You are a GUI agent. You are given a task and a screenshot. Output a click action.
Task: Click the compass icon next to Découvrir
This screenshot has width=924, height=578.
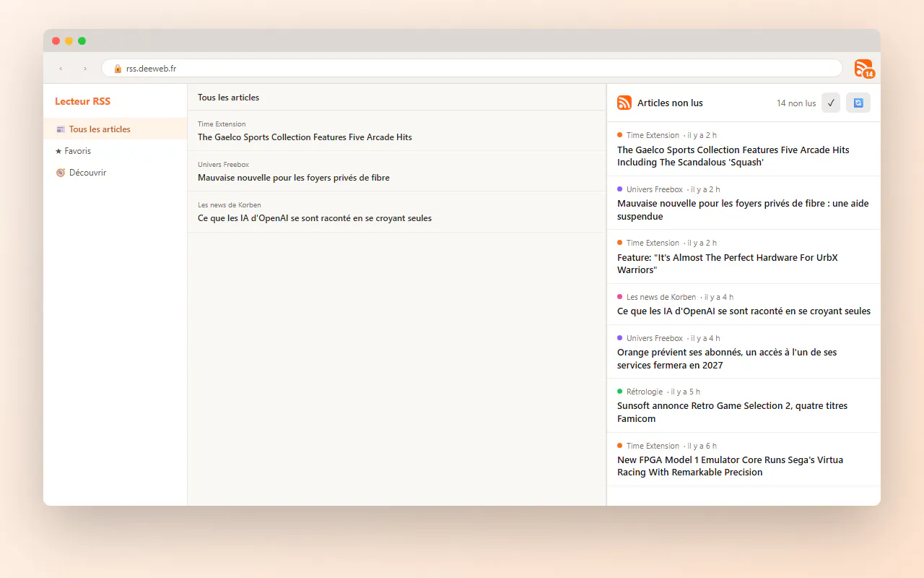pos(61,173)
